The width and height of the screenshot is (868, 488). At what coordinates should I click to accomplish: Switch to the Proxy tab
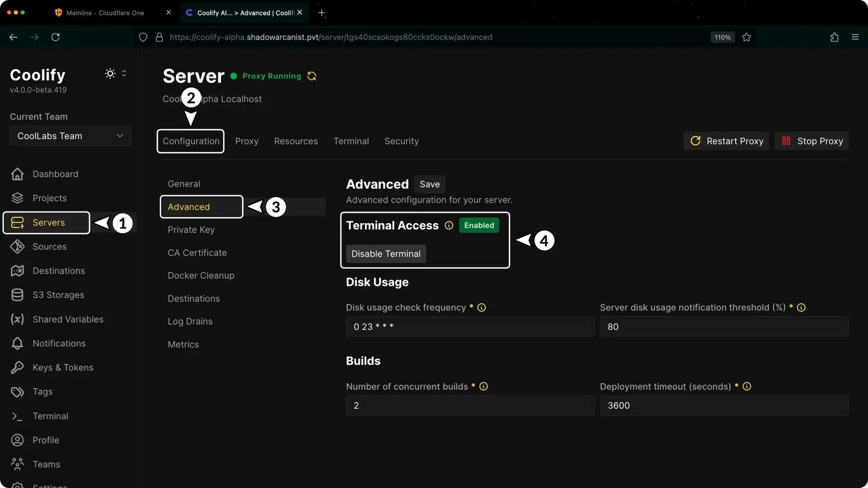[x=246, y=141]
